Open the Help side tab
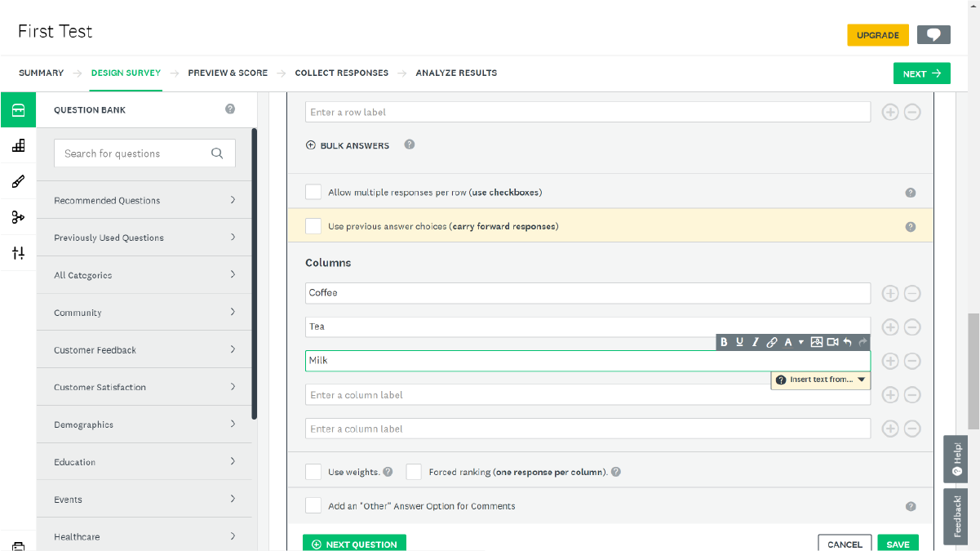980x551 pixels. [956, 460]
